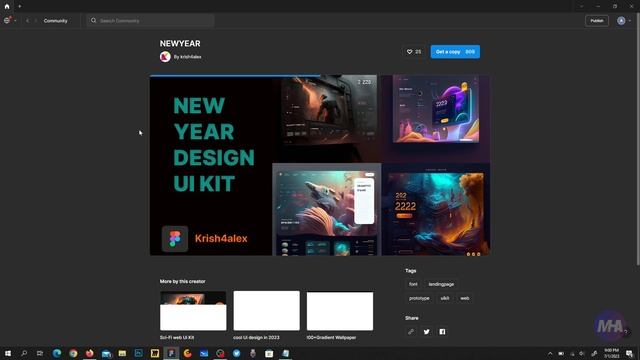The image size is (640, 360).
Task: Open Windows taskbar search
Action: coord(24,353)
